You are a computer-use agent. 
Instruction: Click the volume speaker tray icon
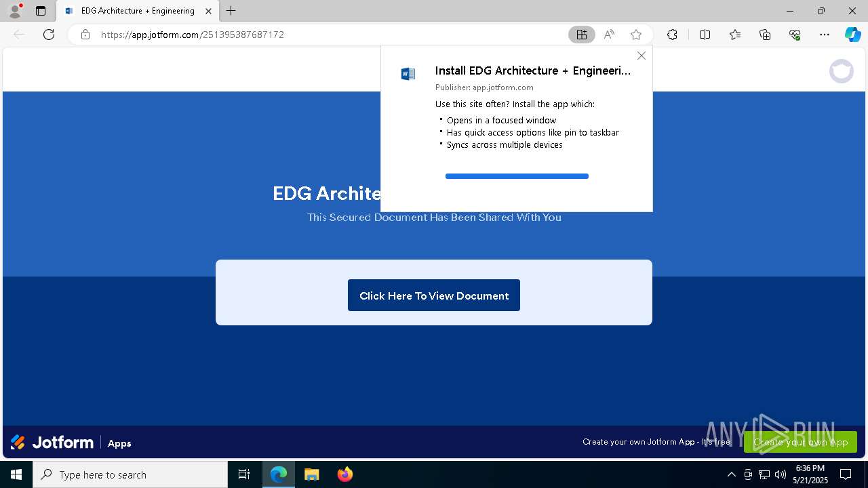tap(781, 474)
